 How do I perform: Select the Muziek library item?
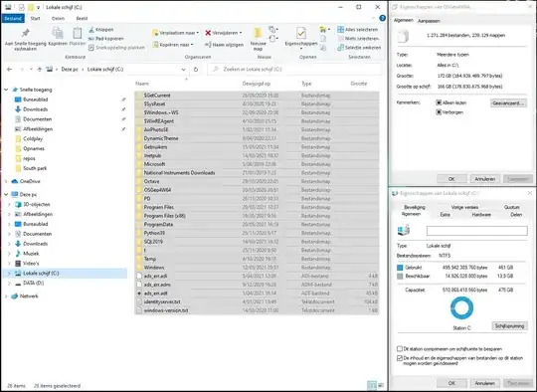pos(31,254)
